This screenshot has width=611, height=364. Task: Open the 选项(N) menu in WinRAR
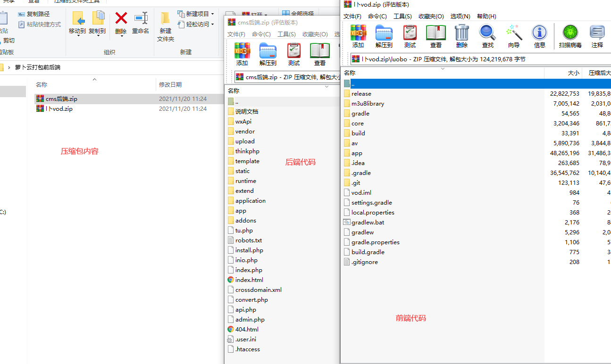coord(460,16)
